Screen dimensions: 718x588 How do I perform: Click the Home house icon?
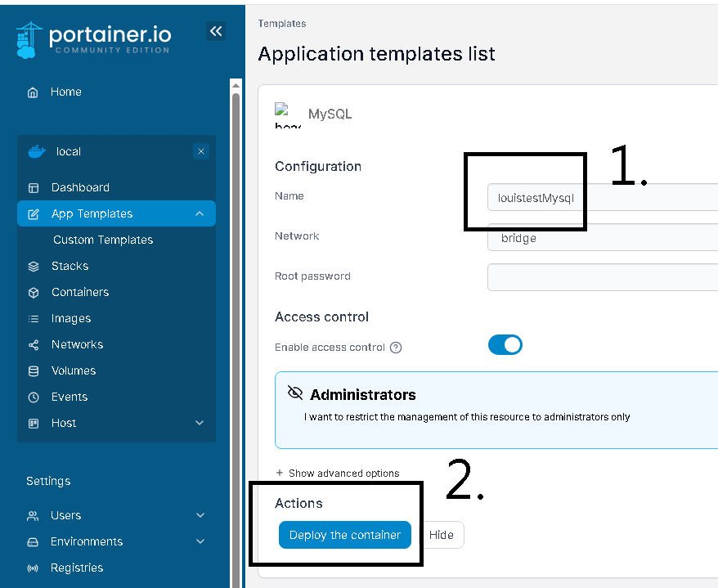(x=33, y=92)
